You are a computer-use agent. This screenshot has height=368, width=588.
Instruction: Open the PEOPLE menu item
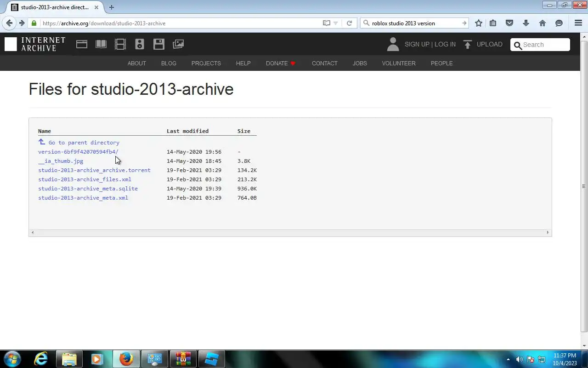tap(442, 63)
